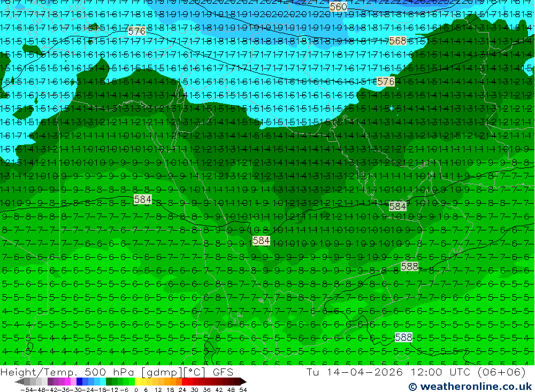Click the '0' legend scale value
This screenshot has height=392, width=535.
click(136, 390)
